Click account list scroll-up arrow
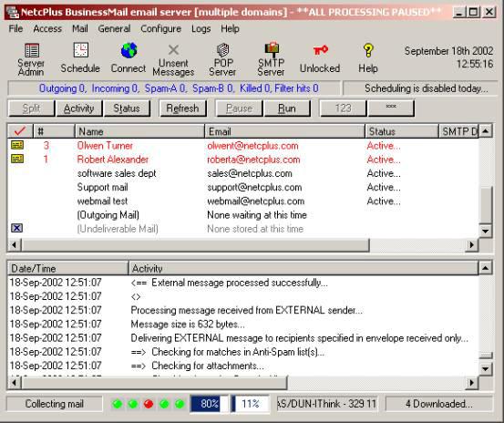The image size is (504, 423). pyautogui.click(x=486, y=131)
